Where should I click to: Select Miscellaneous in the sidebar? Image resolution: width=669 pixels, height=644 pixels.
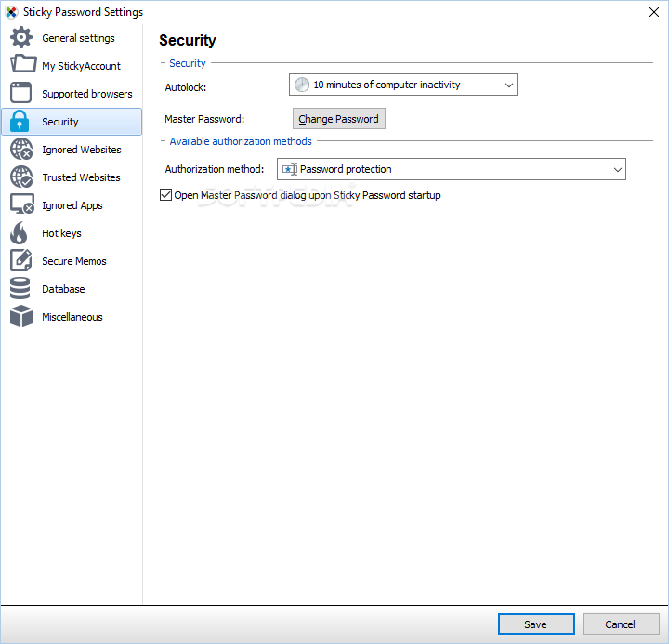(72, 317)
